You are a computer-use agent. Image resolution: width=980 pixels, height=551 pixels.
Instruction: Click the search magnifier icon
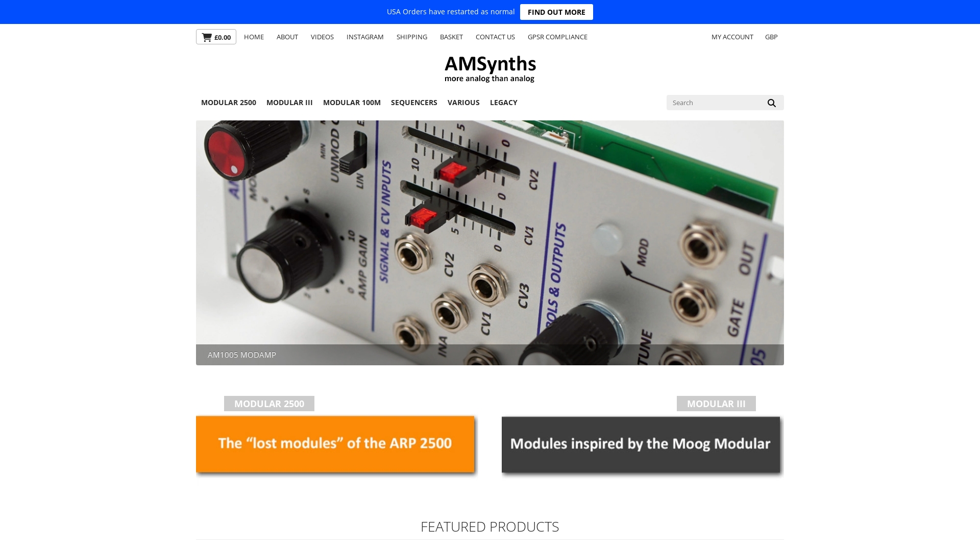pyautogui.click(x=771, y=103)
